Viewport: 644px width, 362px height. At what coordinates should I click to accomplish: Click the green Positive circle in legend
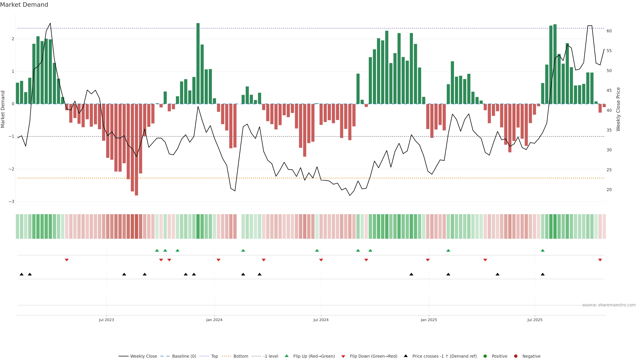coord(485,356)
